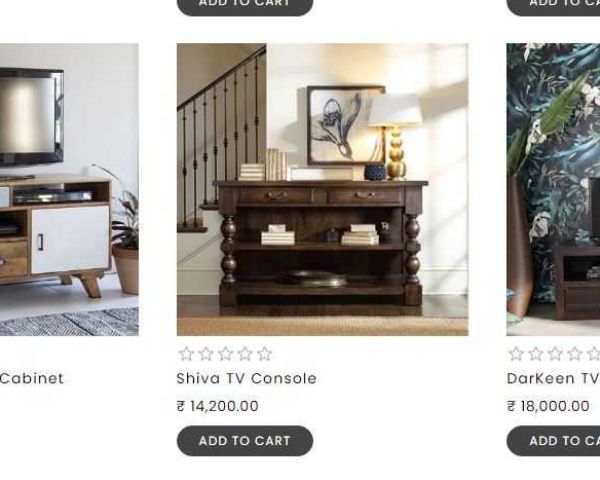This screenshot has width=600, height=480.
Task: Open the Shiva TV Console product title
Action: point(246,379)
